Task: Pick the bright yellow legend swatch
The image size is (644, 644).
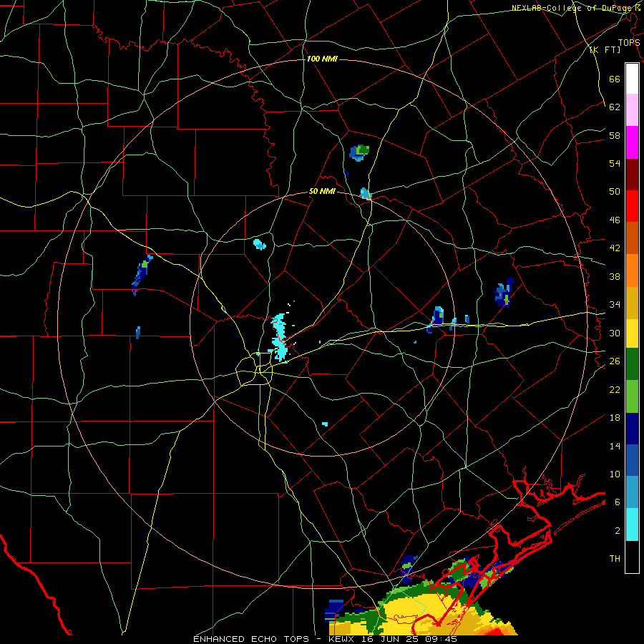Action: coord(632,333)
